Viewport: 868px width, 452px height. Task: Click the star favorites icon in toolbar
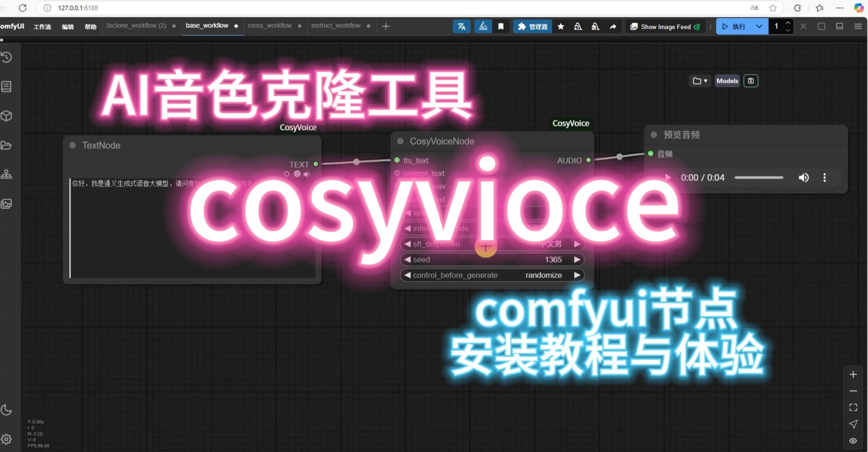pyautogui.click(x=561, y=26)
